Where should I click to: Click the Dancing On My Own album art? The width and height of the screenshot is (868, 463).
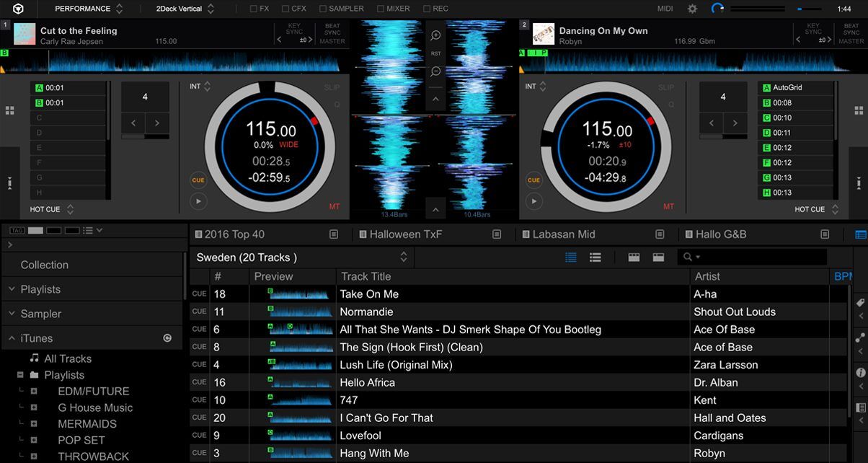(x=544, y=34)
